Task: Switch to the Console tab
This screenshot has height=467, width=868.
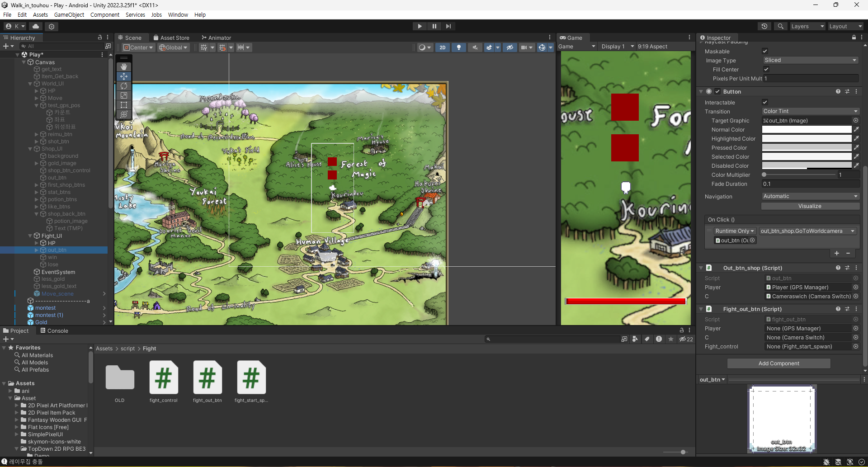Action: point(54,330)
